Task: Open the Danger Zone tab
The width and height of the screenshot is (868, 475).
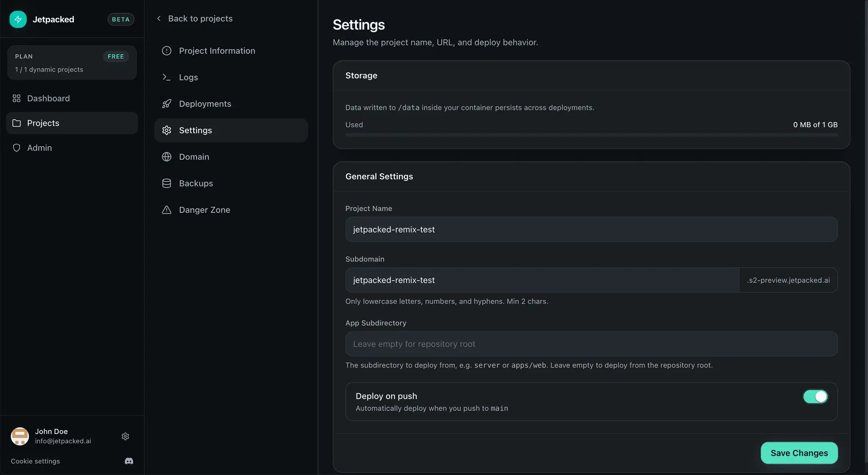Action: point(231,210)
